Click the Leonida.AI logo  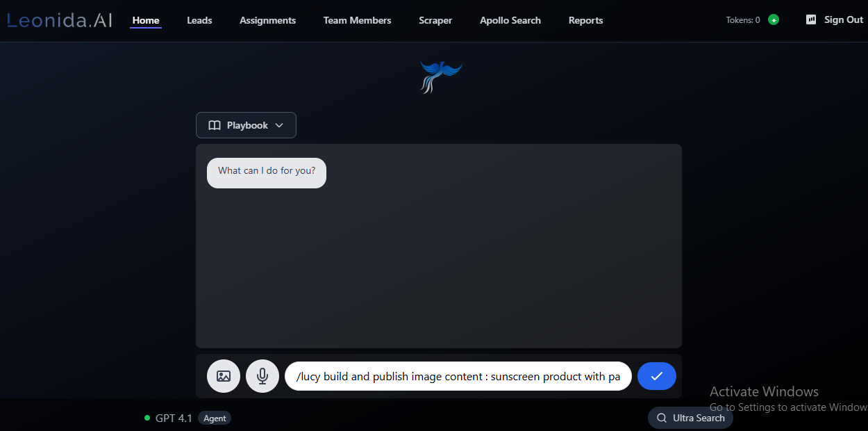(x=59, y=20)
